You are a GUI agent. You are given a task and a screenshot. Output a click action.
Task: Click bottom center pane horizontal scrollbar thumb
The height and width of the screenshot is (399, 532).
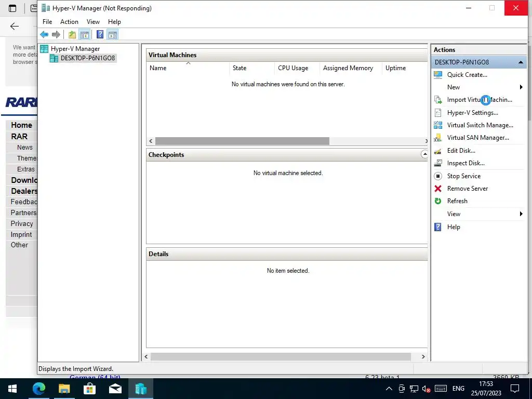[281, 356]
